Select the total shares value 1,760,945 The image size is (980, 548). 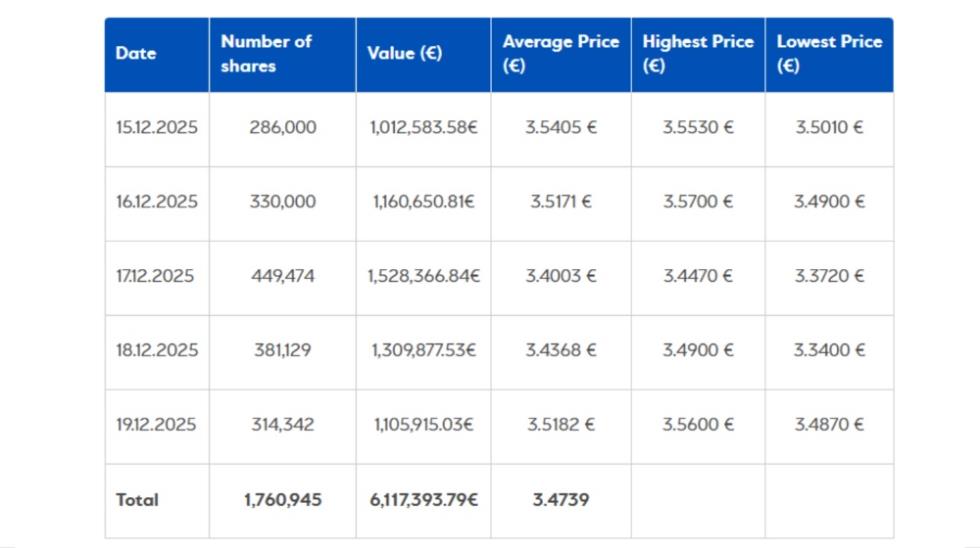coord(283,500)
